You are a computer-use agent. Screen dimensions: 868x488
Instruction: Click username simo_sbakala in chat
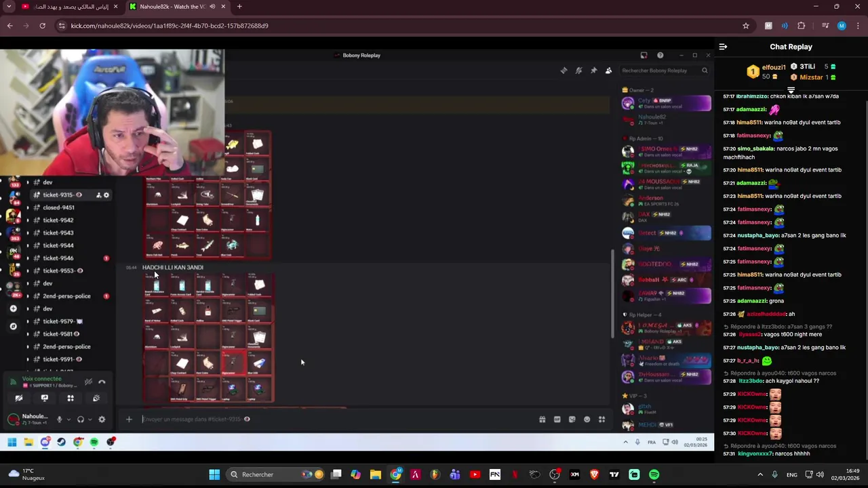(x=757, y=148)
